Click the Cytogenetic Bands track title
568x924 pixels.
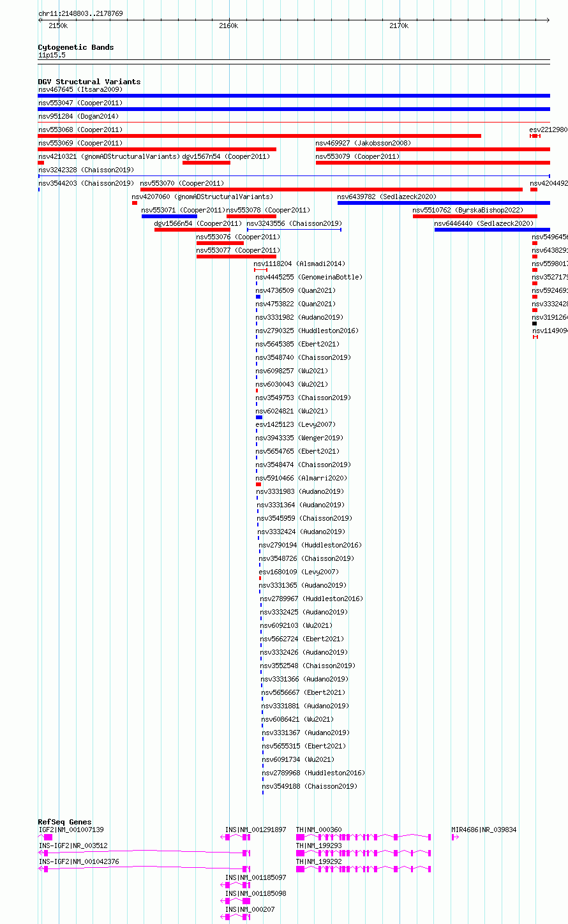(75, 47)
